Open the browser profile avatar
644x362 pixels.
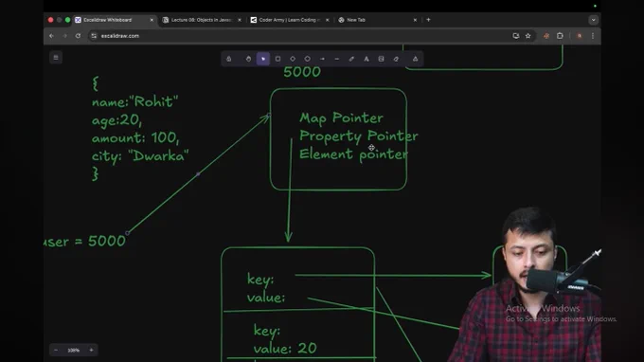pyautogui.click(x=579, y=36)
